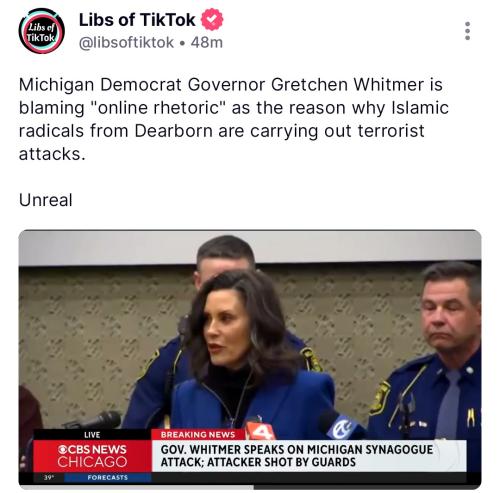
Task: Click the 39° temperature readout
Action: pos(49,477)
